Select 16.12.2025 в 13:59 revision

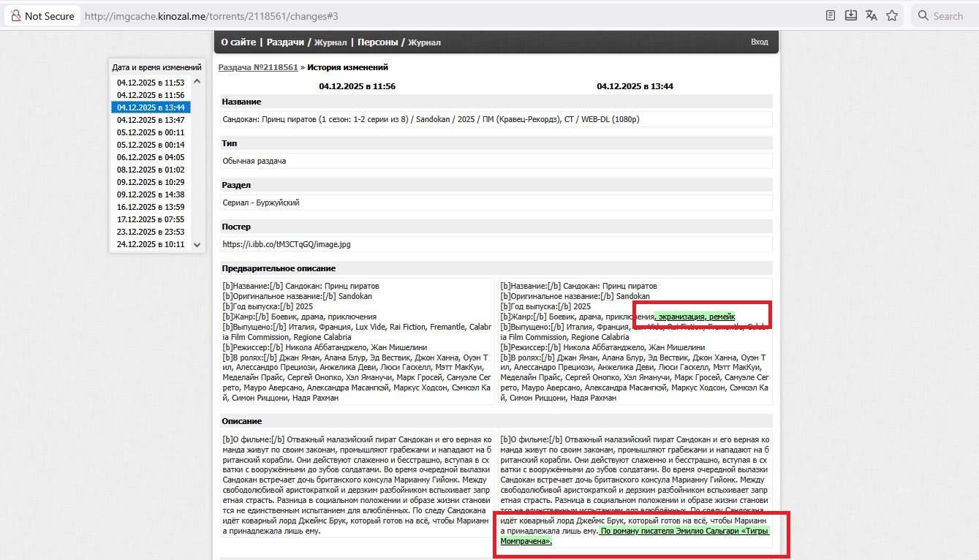(x=151, y=207)
